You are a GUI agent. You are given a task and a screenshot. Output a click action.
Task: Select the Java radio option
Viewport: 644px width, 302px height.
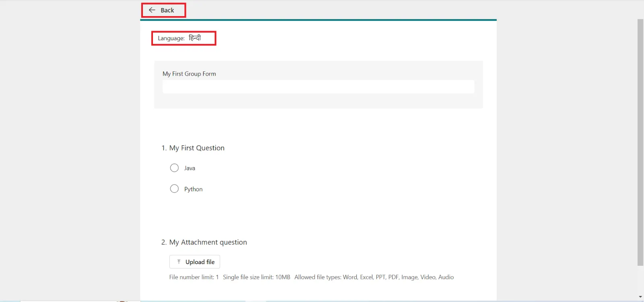174,168
